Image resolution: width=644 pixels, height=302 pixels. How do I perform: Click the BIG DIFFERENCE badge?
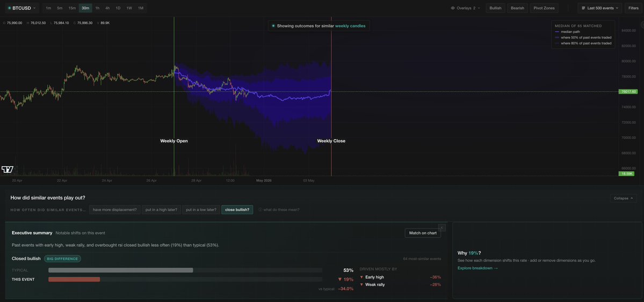pyautogui.click(x=63, y=259)
